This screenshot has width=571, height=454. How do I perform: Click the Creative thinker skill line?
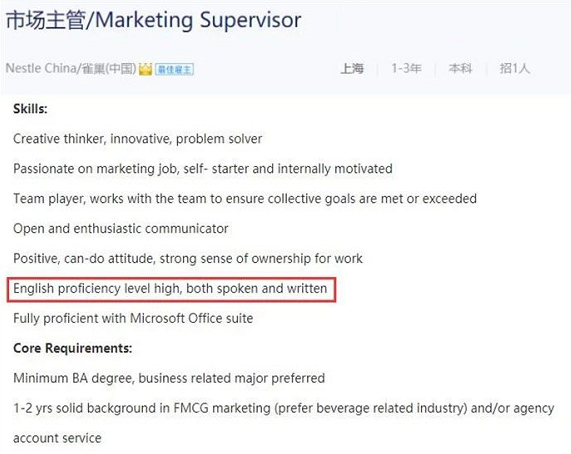[137, 139]
